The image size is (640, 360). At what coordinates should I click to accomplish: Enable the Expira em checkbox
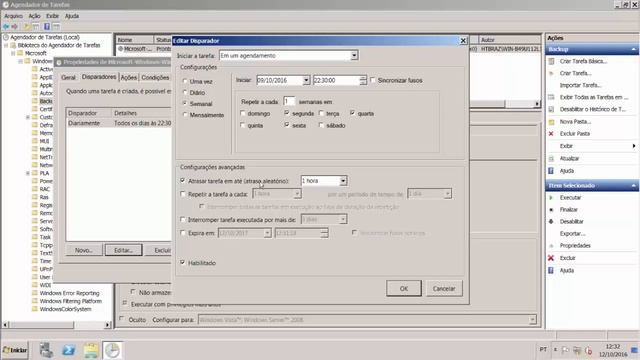pos(182,233)
